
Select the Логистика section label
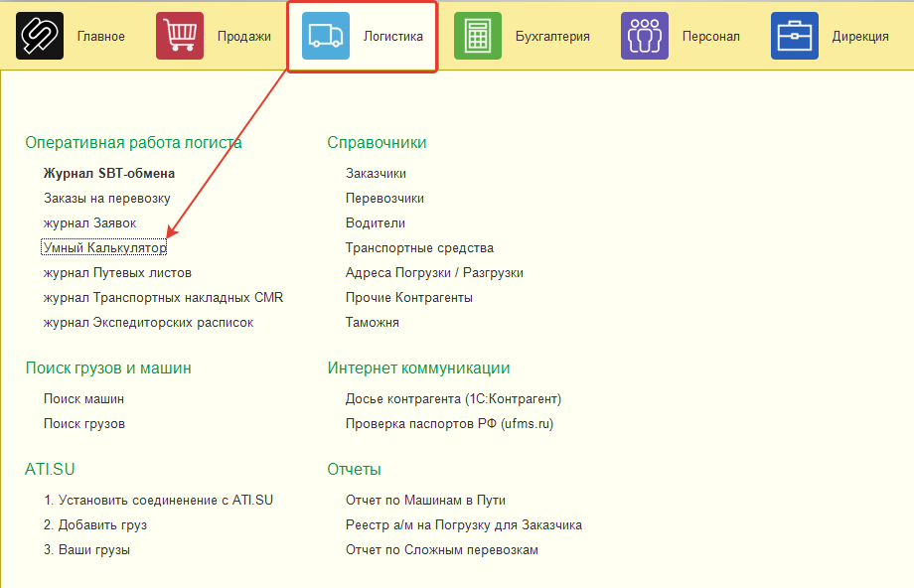coord(393,36)
